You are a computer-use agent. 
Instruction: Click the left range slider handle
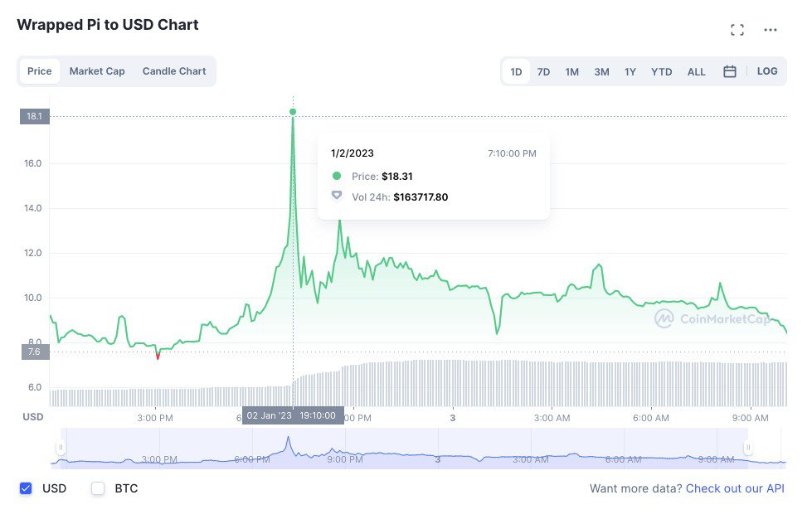point(61,448)
